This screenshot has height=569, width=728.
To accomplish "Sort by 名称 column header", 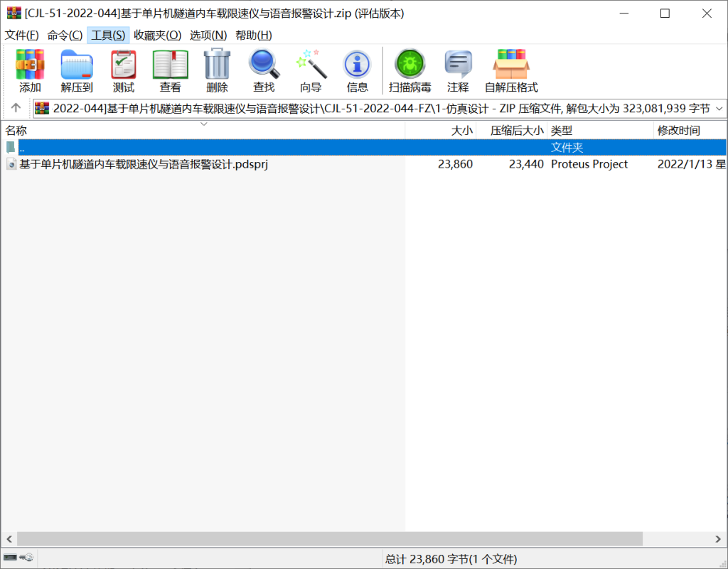I will pyautogui.click(x=17, y=131).
